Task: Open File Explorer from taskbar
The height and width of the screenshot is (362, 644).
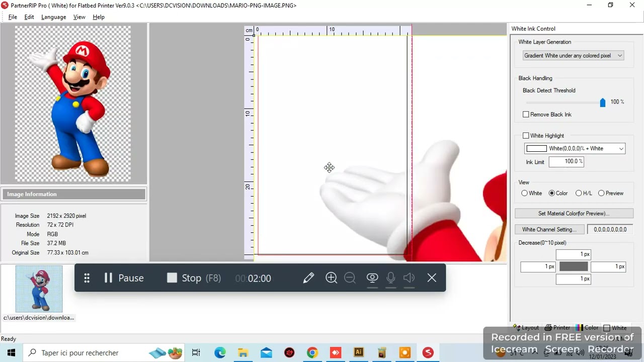Action: 243,353
